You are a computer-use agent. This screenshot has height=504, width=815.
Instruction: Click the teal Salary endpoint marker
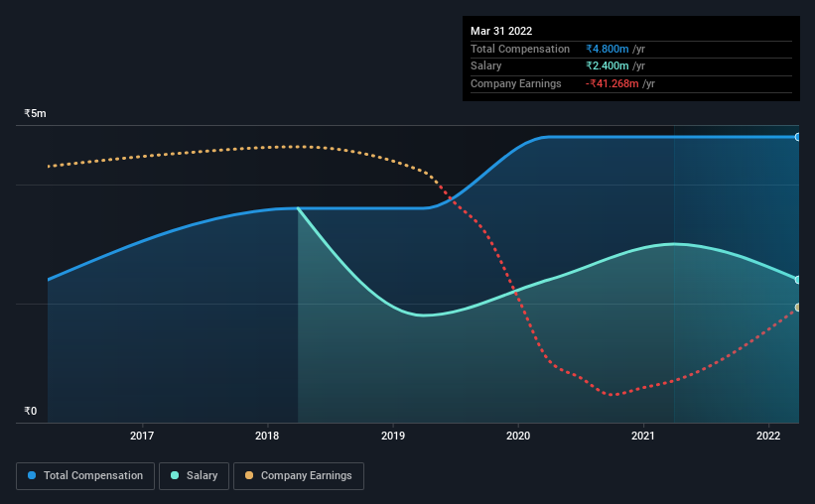[x=798, y=280]
